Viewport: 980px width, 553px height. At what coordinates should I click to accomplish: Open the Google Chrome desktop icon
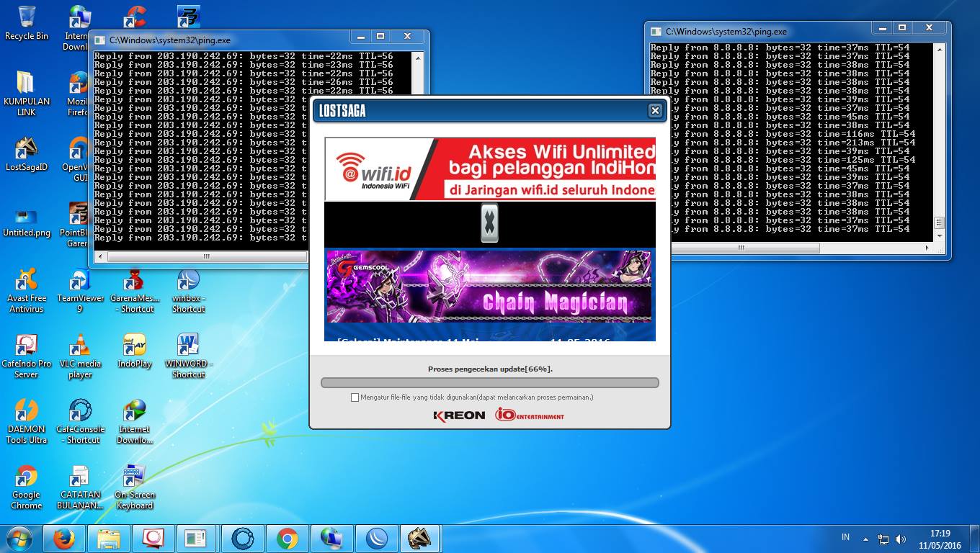click(x=27, y=487)
